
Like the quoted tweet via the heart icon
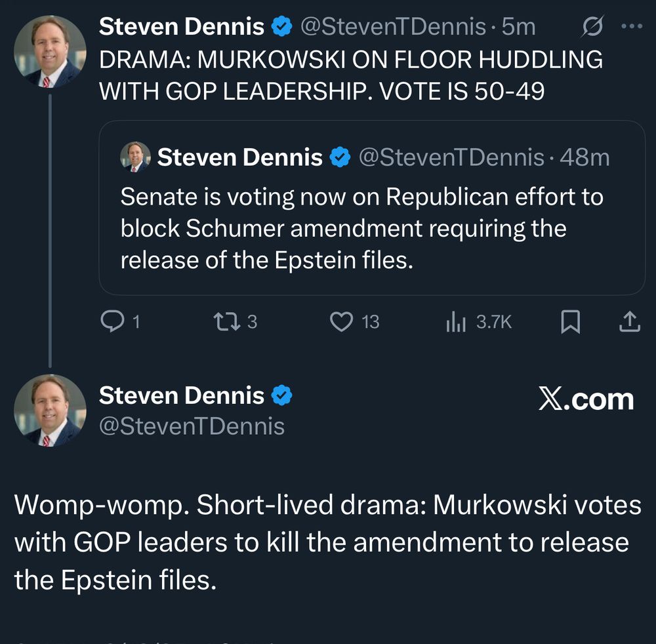pyautogui.click(x=341, y=321)
